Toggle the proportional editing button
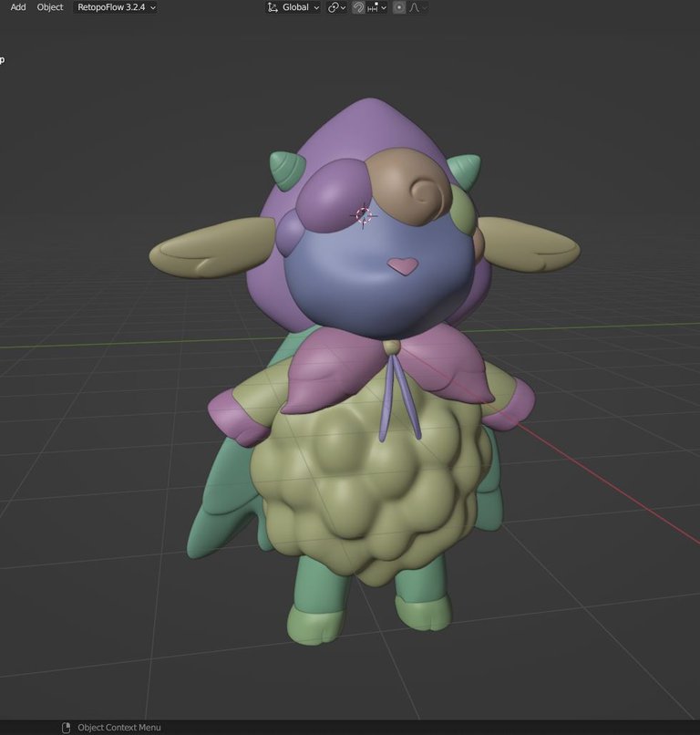This screenshot has height=735, width=700. [x=398, y=7]
